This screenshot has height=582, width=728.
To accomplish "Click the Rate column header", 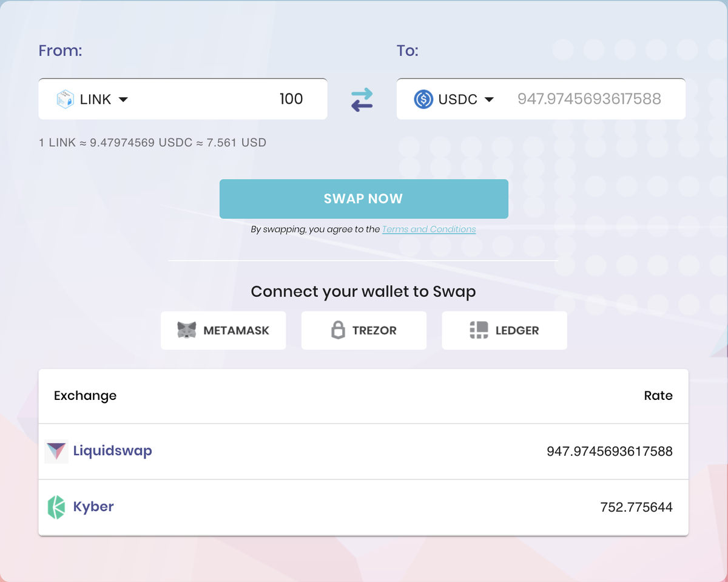I will [658, 396].
